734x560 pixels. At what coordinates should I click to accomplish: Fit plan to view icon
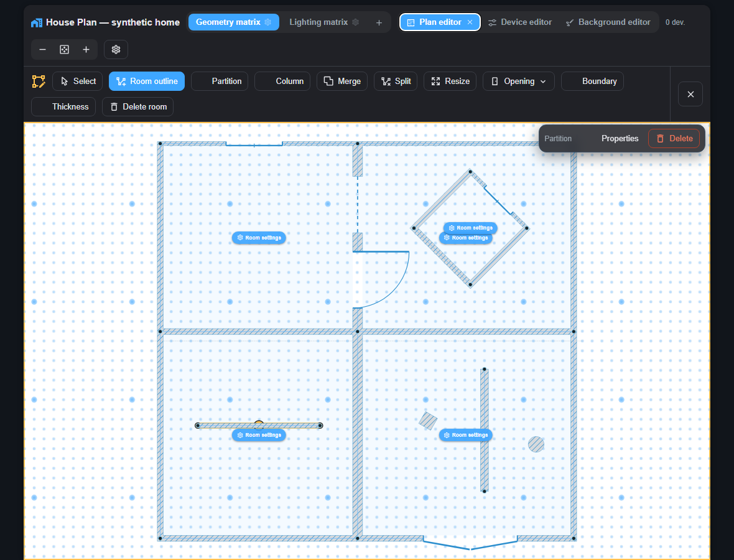[x=65, y=50]
